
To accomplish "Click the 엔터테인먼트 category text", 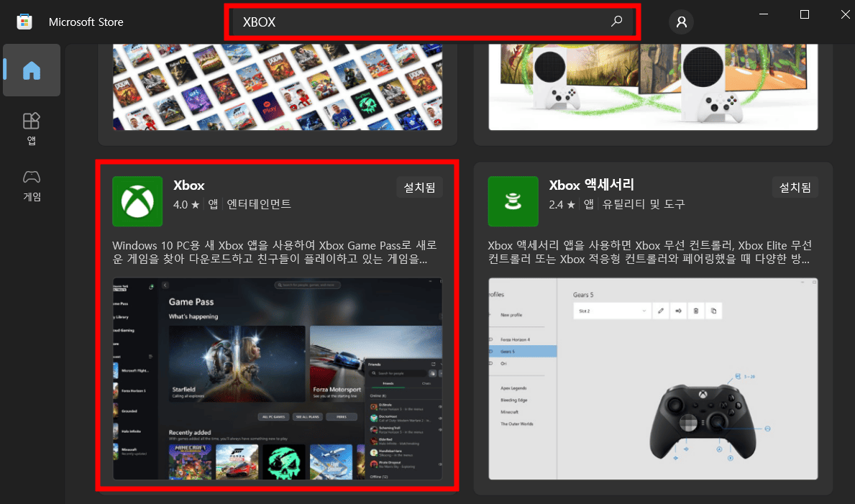I will (259, 204).
